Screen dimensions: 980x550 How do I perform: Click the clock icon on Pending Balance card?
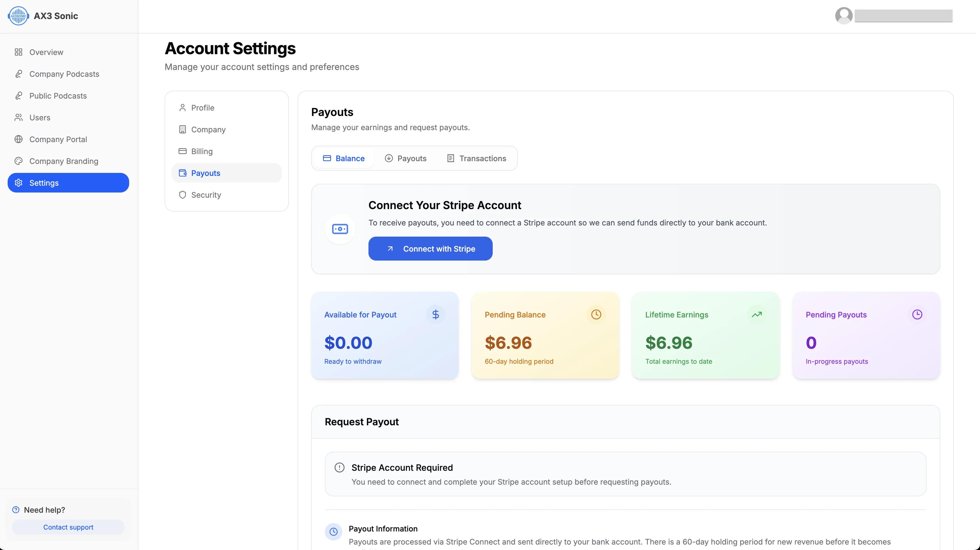coord(596,315)
